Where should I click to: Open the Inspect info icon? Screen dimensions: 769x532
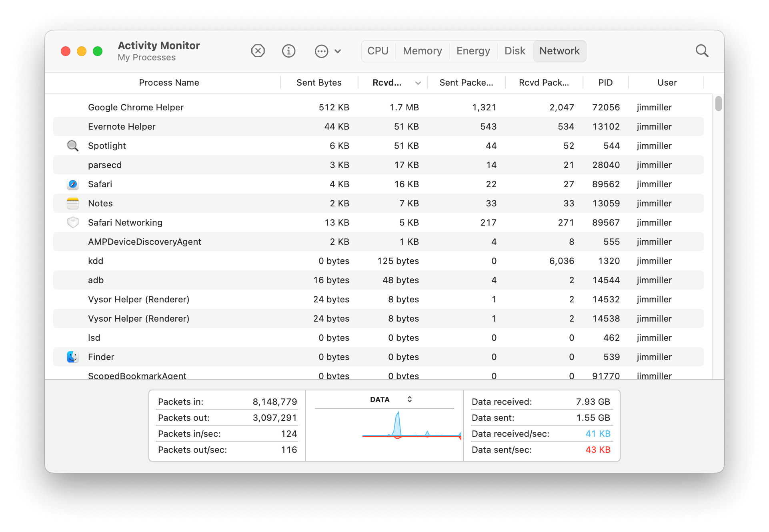point(288,51)
